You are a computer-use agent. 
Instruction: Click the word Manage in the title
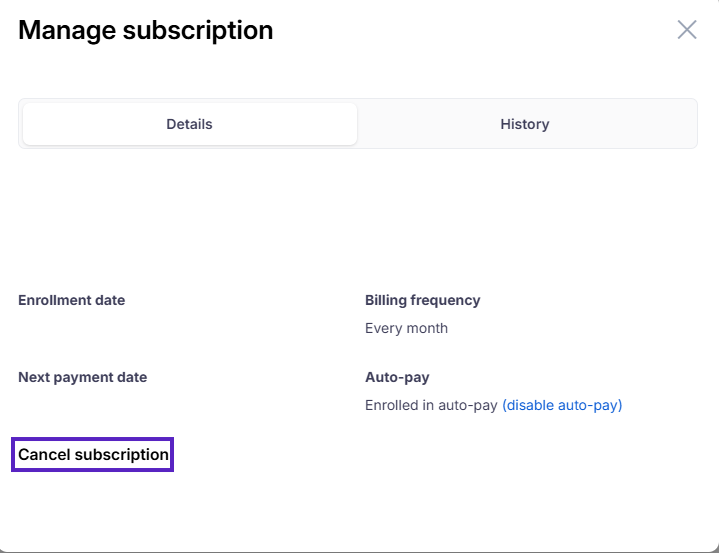(x=66, y=30)
